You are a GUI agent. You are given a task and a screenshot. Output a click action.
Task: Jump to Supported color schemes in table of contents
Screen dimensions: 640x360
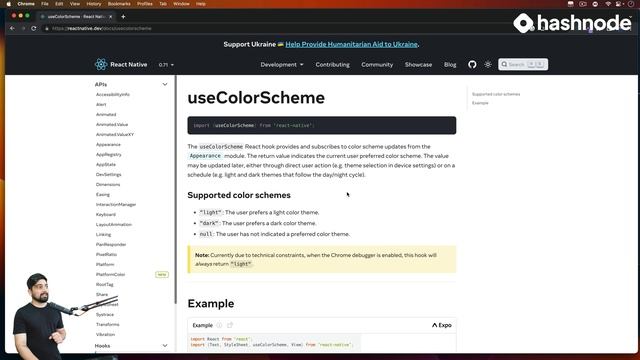click(496, 94)
